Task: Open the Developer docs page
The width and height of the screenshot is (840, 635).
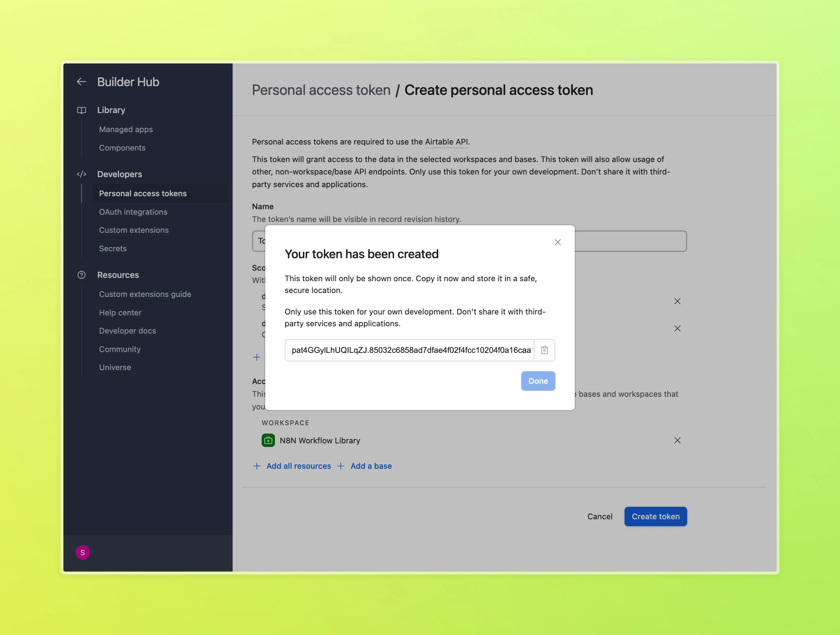Action: (127, 331)
